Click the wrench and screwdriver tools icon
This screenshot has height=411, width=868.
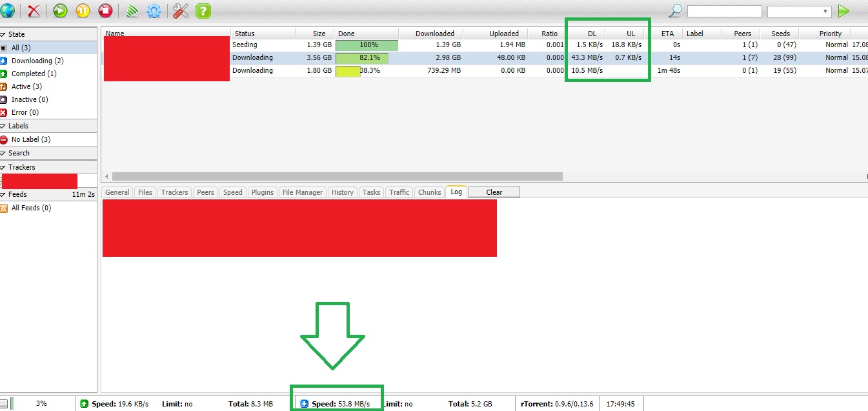click(x=181, y=10)
